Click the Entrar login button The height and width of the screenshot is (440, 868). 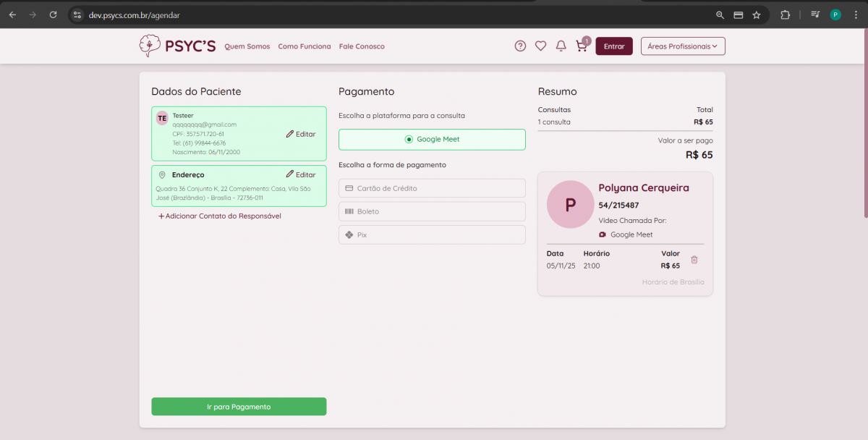[x=613, y=46]
